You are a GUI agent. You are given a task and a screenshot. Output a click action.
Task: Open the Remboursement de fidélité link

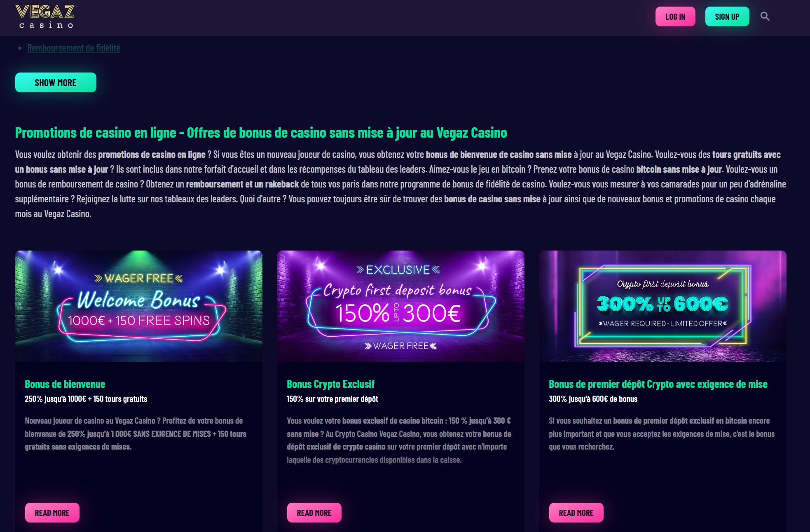pyautogui.click(x=74, y=48)
